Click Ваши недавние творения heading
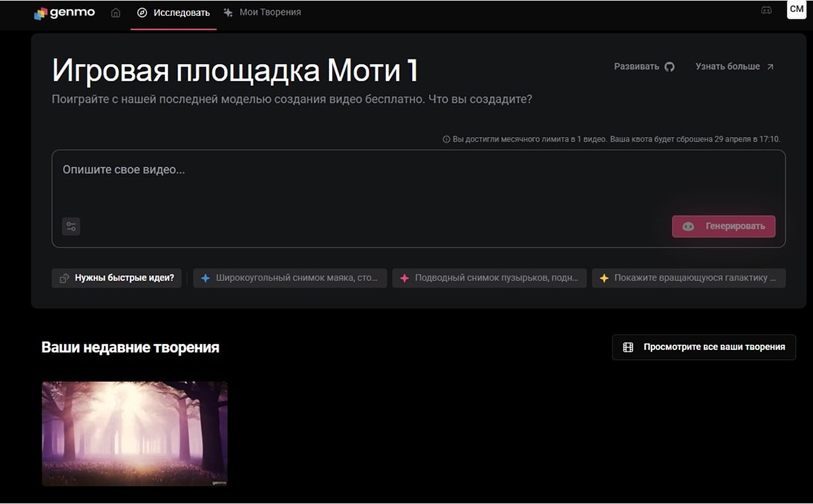This screenshot has height=504, width=813. point(130,348)
